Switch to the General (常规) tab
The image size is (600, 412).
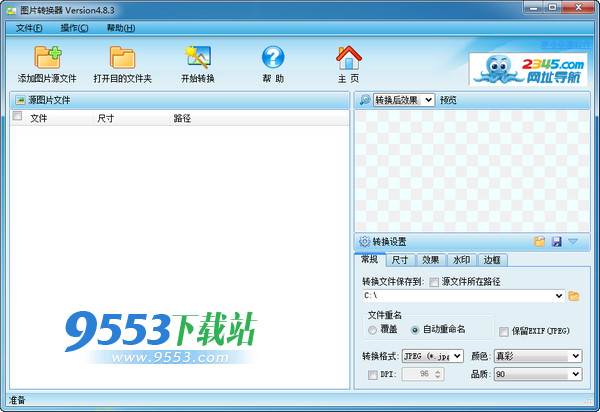370,259
